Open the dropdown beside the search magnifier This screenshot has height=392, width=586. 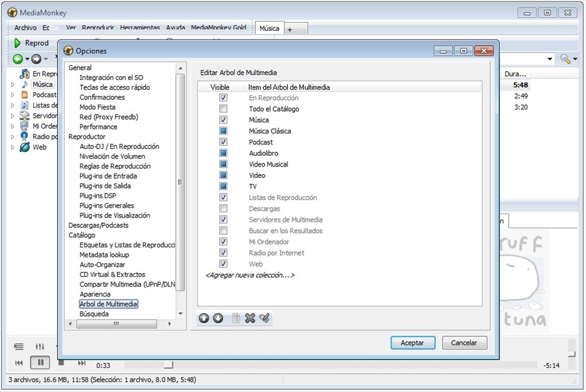point(575,59)
